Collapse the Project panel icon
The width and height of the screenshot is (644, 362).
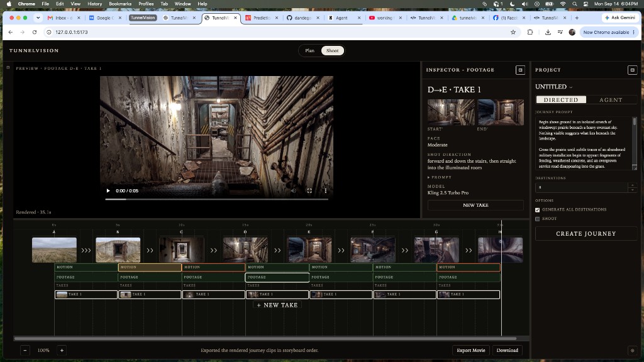point(633,70)
